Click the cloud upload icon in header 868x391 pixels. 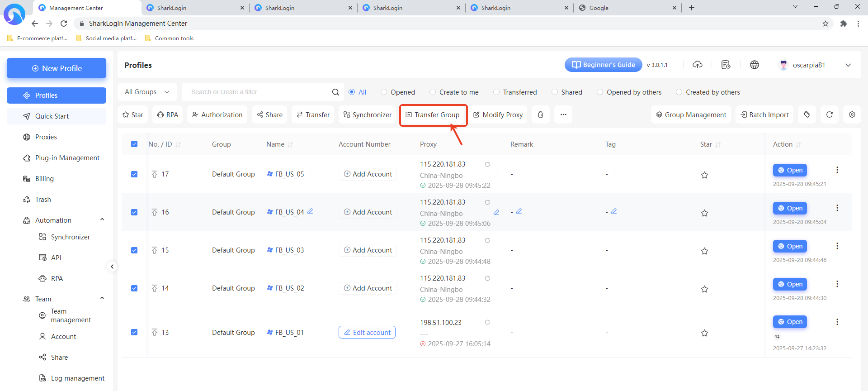[x=698, y=65]
